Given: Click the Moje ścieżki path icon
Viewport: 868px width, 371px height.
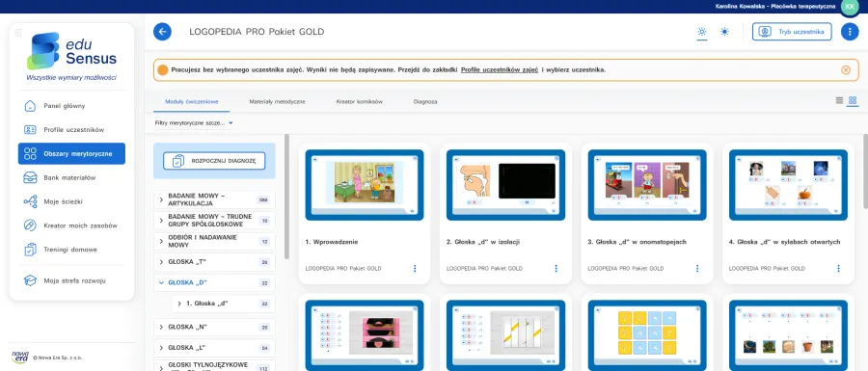Looking at the screenshot, I should pyautogui.click(x=30, y=201).
